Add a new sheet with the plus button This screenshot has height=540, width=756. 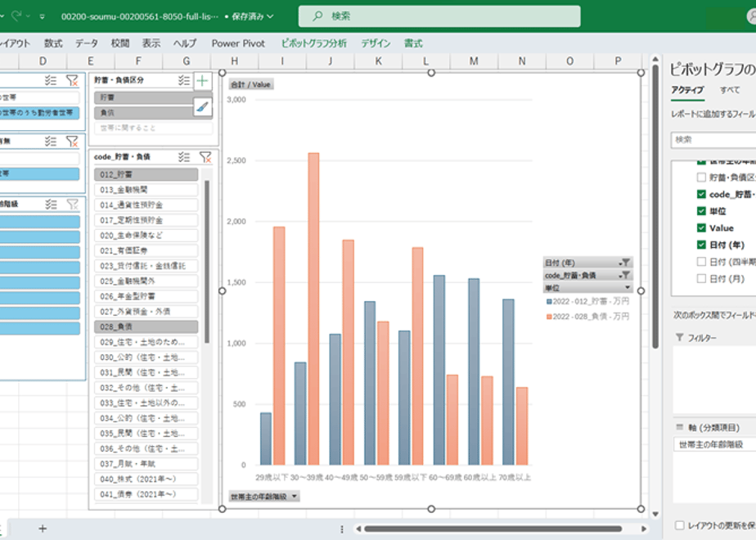tap(43, 529)
